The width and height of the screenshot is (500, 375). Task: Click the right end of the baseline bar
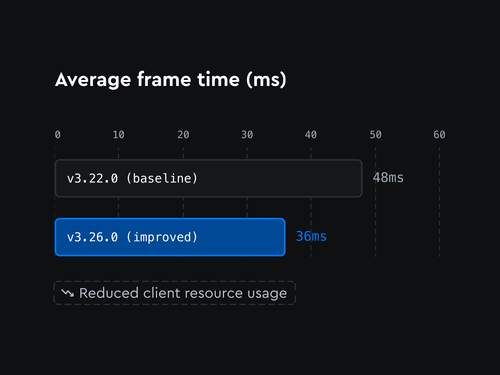click(360, 178)
